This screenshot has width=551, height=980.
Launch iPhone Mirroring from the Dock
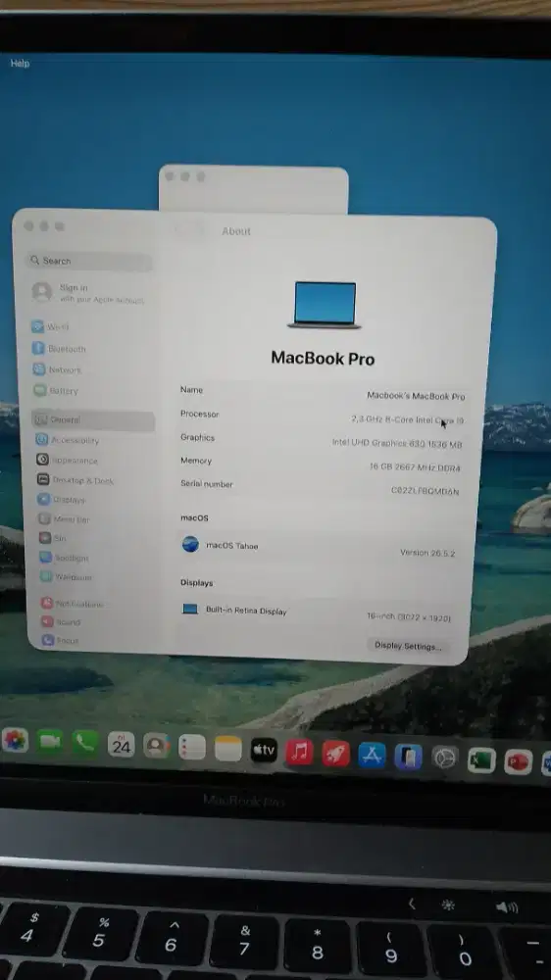(409, 759)
